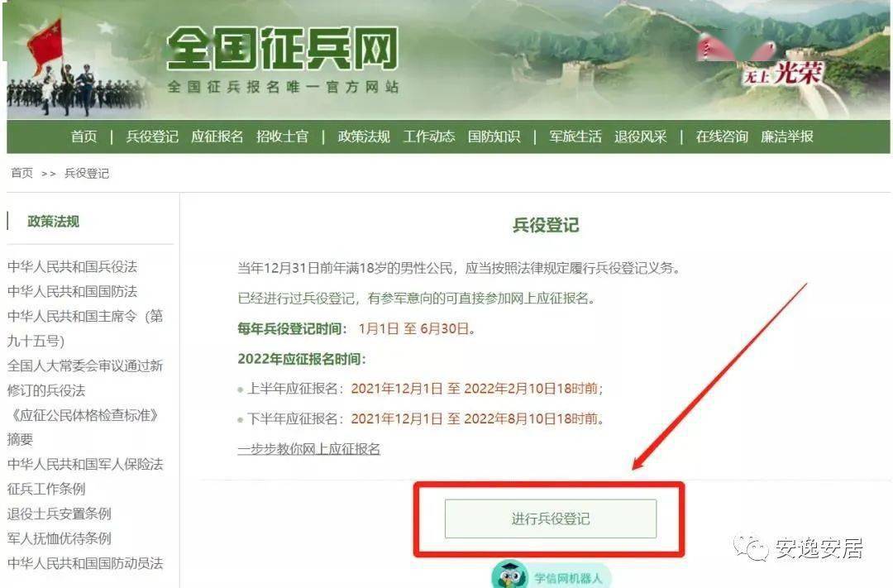Open the 军旅生活 section
Screen dimensions: 893x588
coord(575,136)
